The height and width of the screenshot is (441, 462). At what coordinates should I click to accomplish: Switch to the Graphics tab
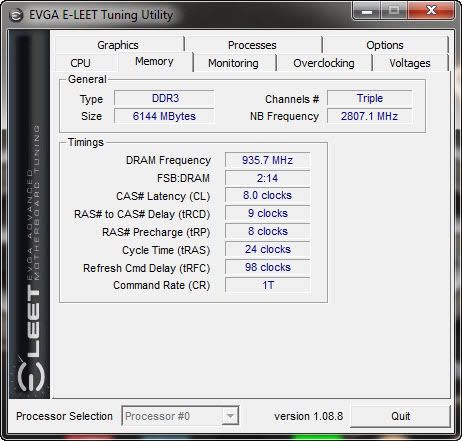click(118, 45)
